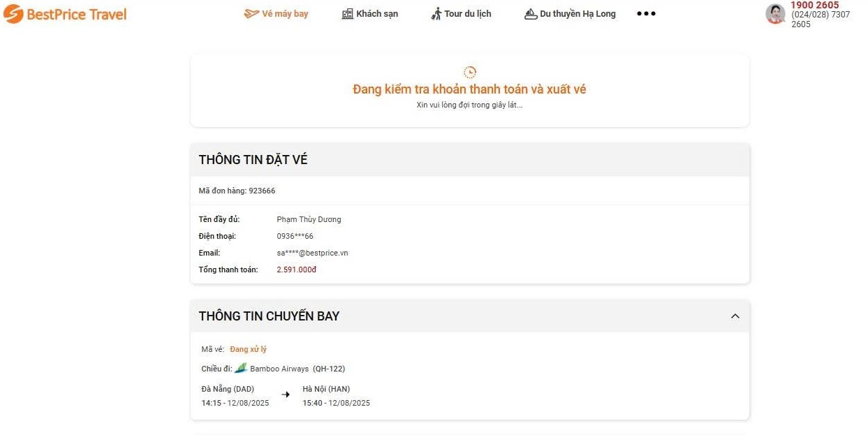This screenshot has height=435, width=868.
Task: Select the masked email sa****@bestprice.vn
Action: [x=312, y=252]
